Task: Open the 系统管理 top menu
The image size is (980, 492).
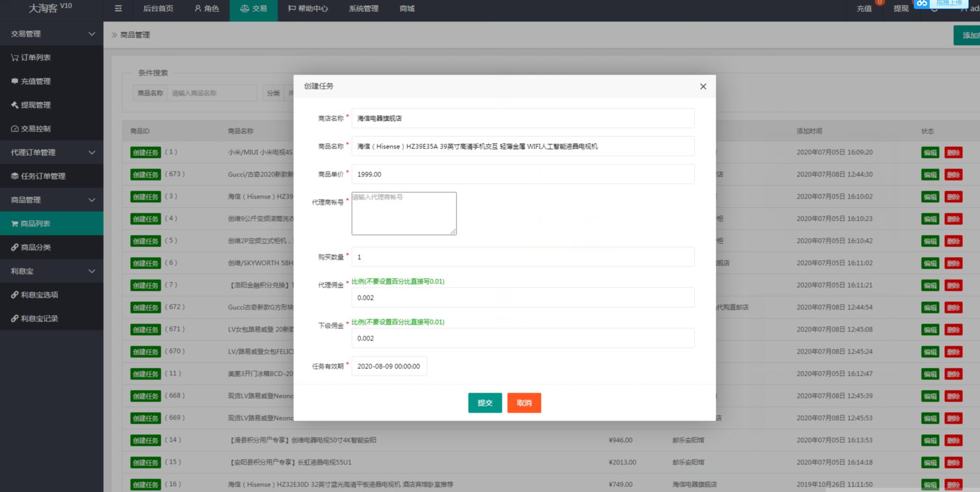Action: click(363, 8)
